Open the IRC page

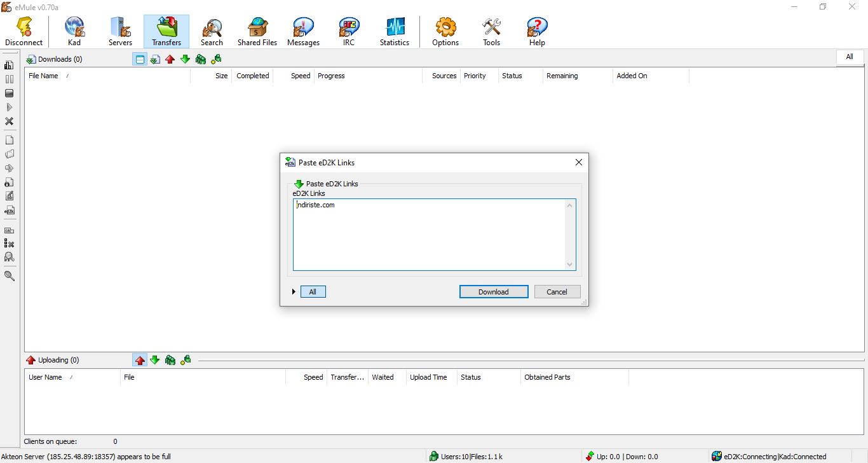(349, 32)
